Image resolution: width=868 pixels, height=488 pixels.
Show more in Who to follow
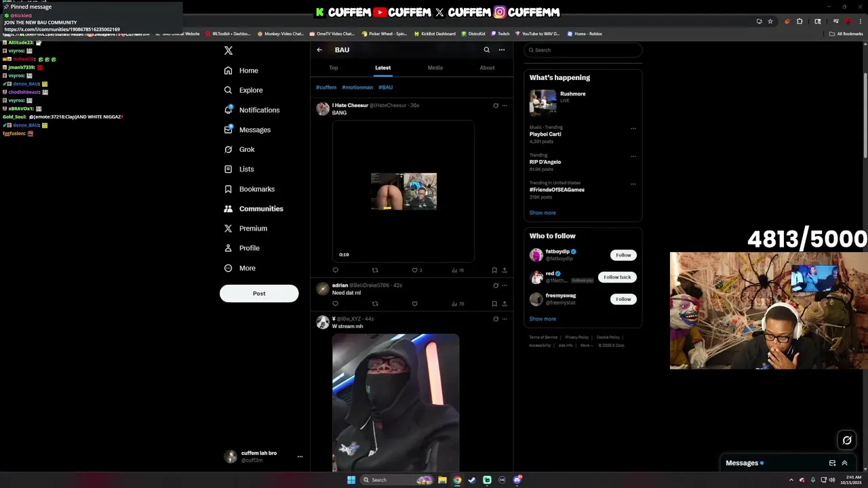pyautogui.click(x=542, y=319)
